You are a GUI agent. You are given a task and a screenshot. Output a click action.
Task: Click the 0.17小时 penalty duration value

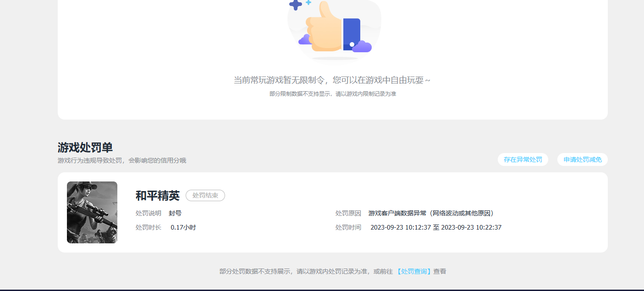click(x=183, y=227)
